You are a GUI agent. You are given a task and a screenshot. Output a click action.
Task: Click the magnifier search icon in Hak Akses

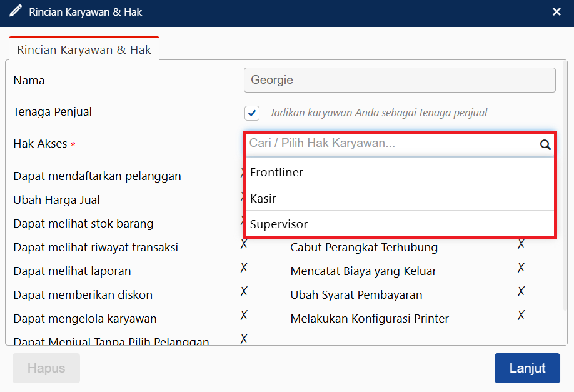545,145
